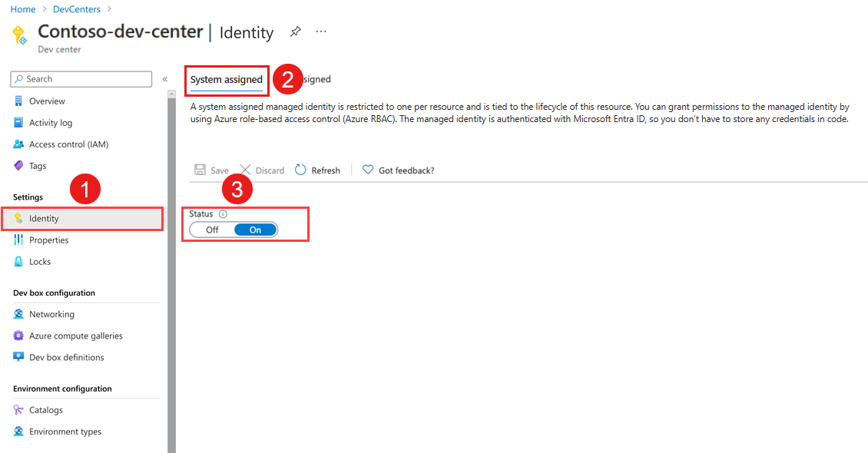Screen dimensions: 868x453
Task: Click the Environment types icon
Action: (x=18, y=431)
